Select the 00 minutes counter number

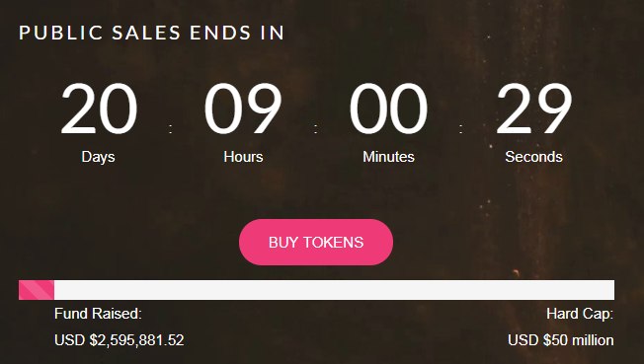388,109
